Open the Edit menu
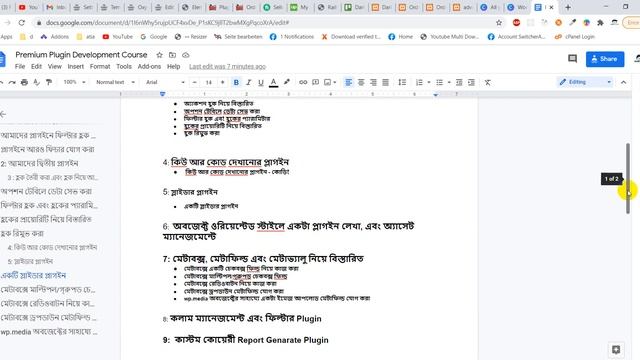Image resolution: width=640 pixels, height=360 pixels. [x=36, y=67]
